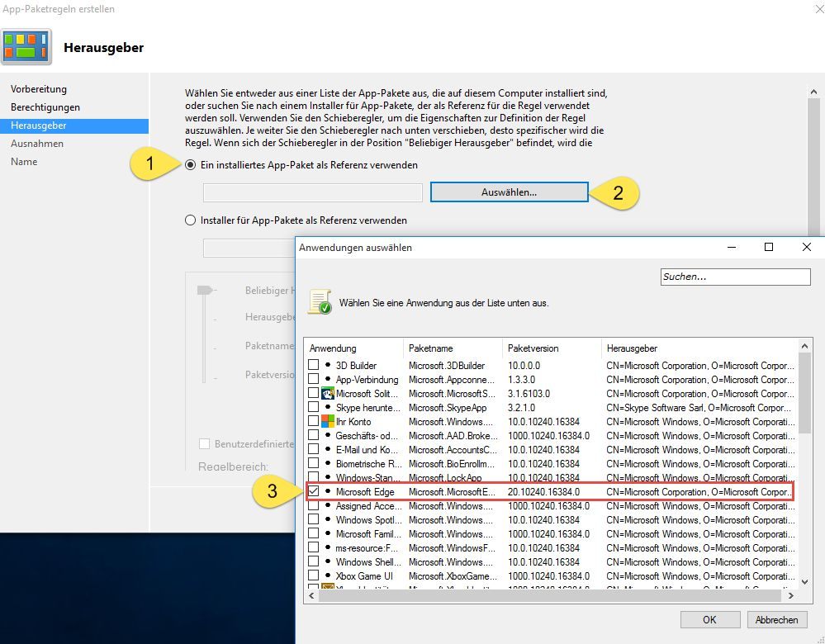Select the Geschäfts- od... application row
The image size is (825, 644).
pyautogui.click(x=367, y=436)
